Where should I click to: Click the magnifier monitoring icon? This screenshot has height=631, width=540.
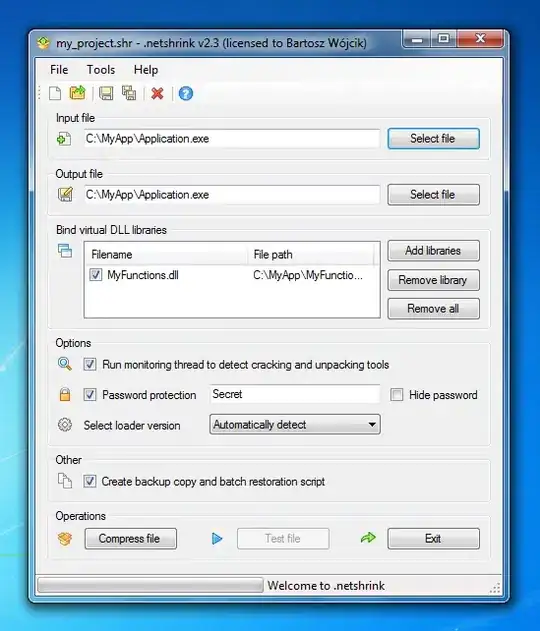[x=64, y=364]
